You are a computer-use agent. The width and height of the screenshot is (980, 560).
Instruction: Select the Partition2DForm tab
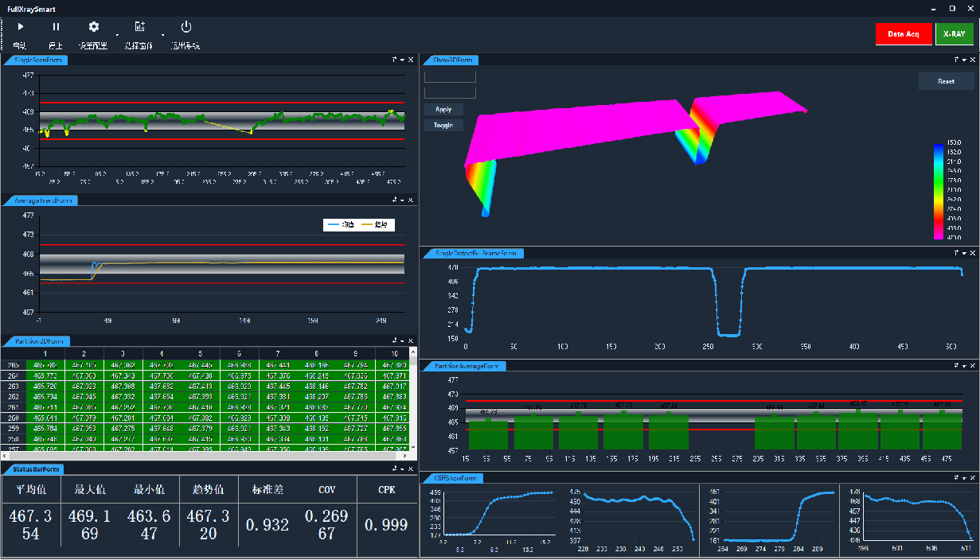37,341
